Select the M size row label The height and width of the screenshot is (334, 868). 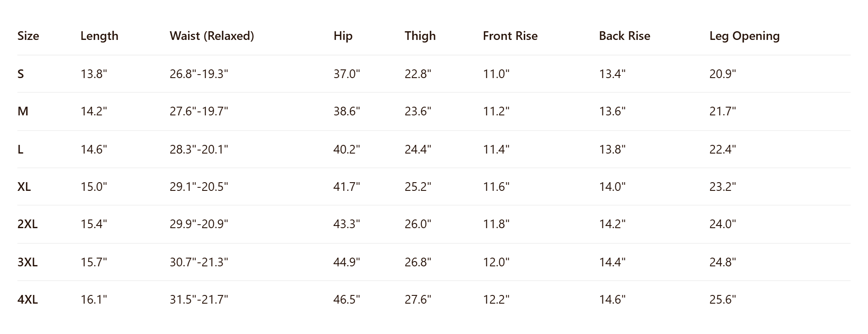click(23, 111)
